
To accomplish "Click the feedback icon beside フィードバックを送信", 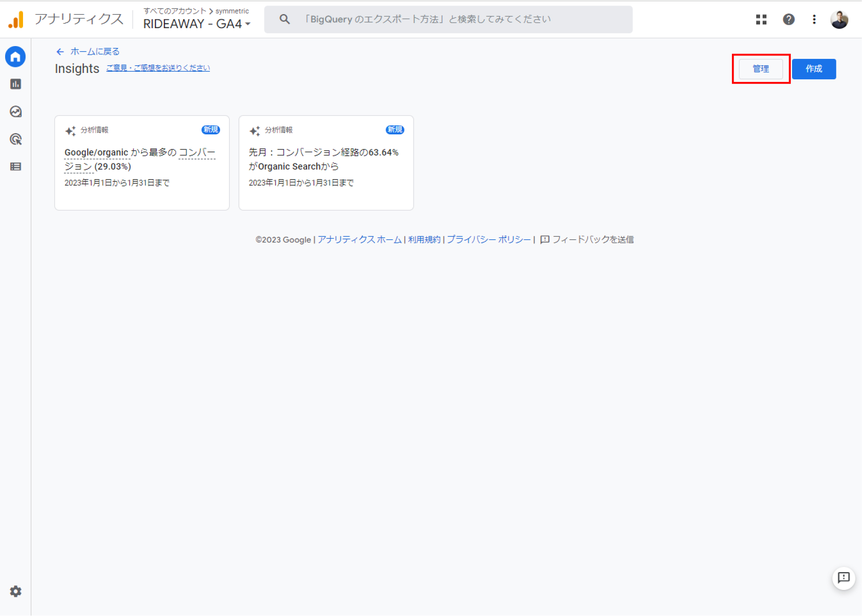I will pyautogui.click(x=545, y=240).
